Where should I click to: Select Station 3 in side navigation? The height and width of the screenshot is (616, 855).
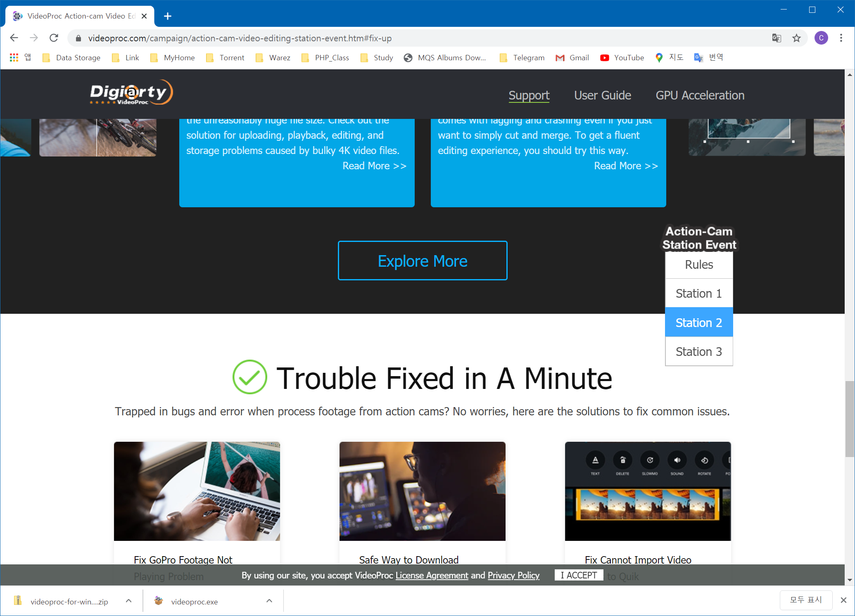click(x=698, y=351)
